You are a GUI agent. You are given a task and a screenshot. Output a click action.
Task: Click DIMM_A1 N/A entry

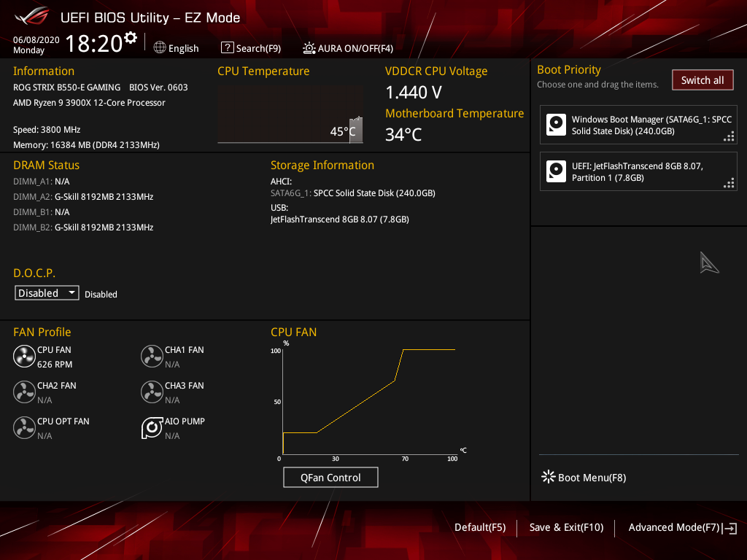coord(42,182)
